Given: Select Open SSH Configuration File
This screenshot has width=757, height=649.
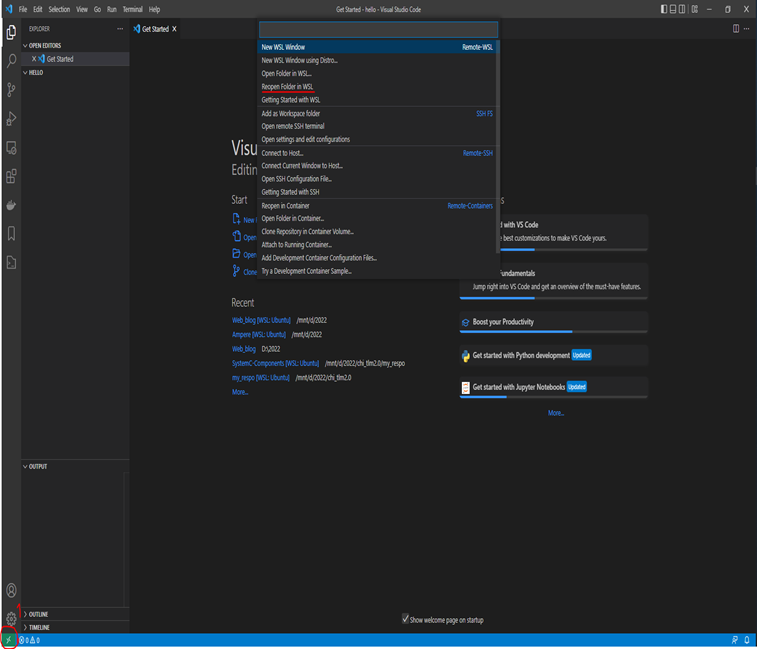Looking at the screenshot, I should coord(377,179).
